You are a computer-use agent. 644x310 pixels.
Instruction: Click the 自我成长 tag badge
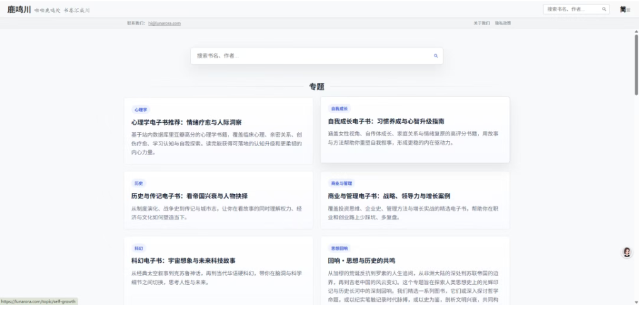click(339, 109)
